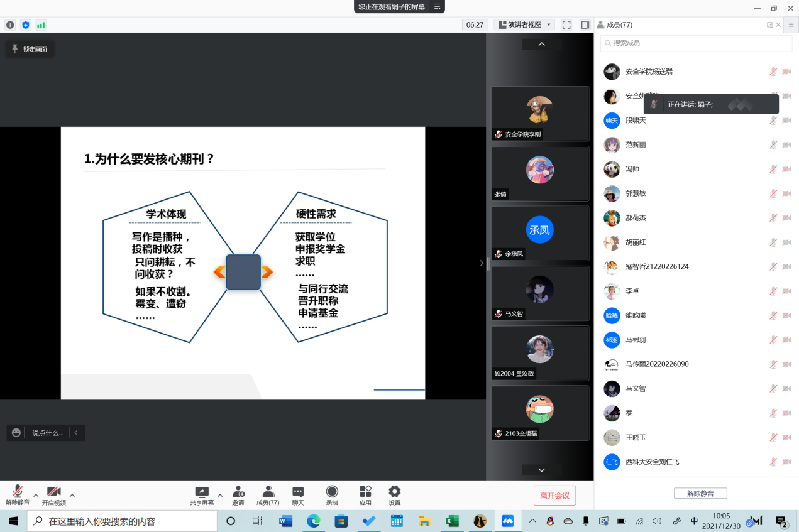This screenshot has height=532, width=799.
Task: Click the meeting info icon at top-left
Action: tap(10, 25)
